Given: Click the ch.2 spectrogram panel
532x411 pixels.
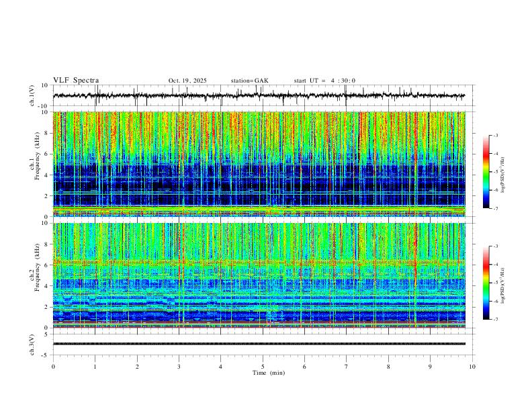Looking at the screenshot, I should [x=259, y=275].
